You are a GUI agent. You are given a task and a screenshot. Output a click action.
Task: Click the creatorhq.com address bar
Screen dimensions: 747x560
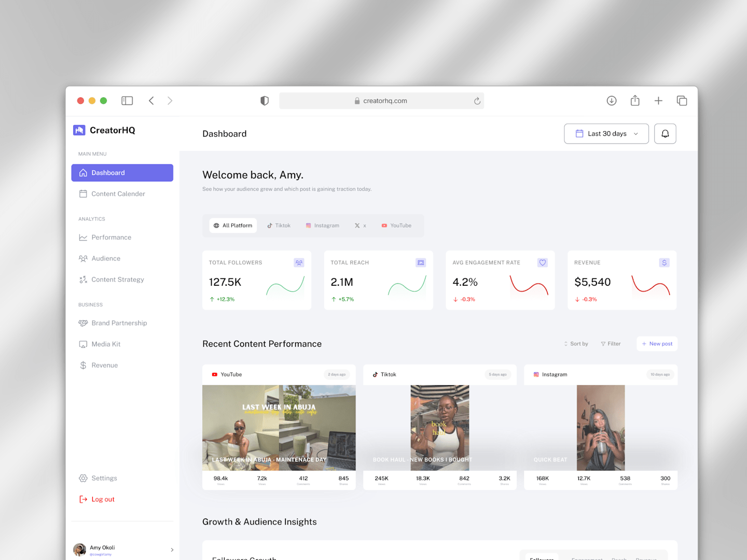click(381, 101)
